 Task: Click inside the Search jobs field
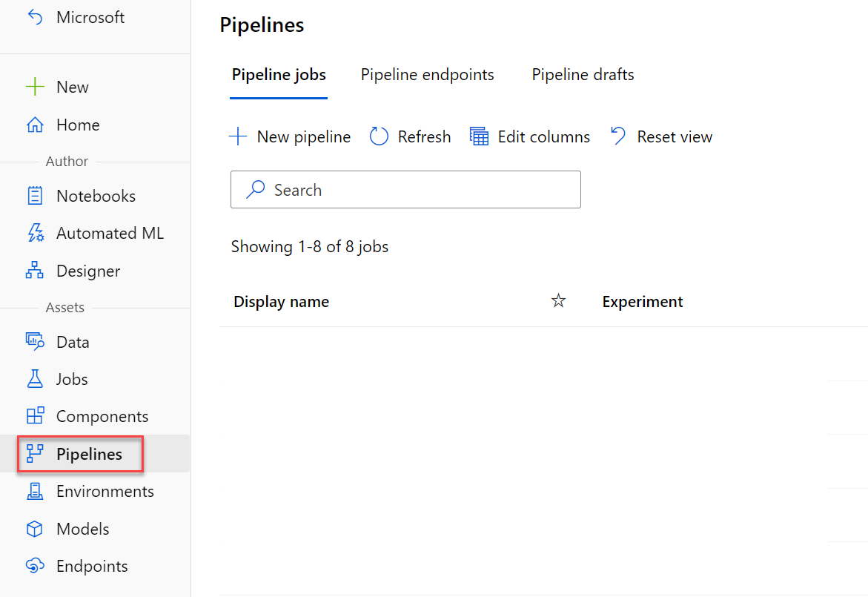[x=405, y=189]
